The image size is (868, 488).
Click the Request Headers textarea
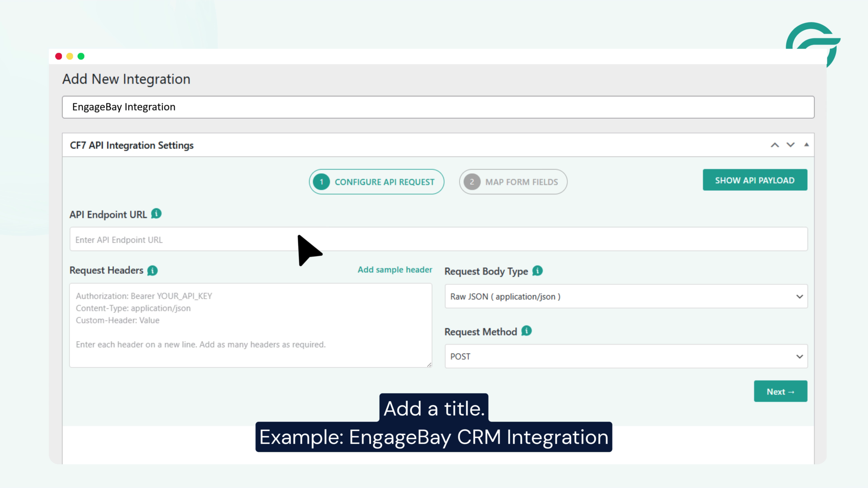[251, 325]
